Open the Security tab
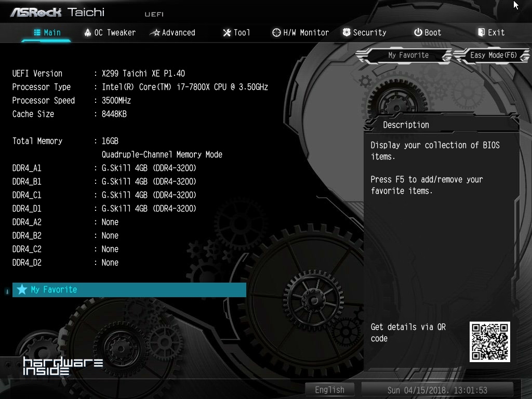 [364, 33]
